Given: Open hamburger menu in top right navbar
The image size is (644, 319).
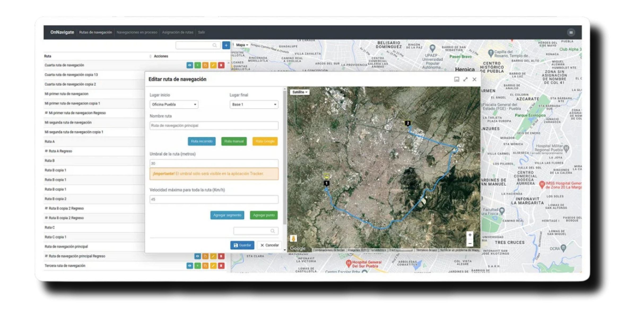Looking at the screenshot, I should tap(571, 32).
